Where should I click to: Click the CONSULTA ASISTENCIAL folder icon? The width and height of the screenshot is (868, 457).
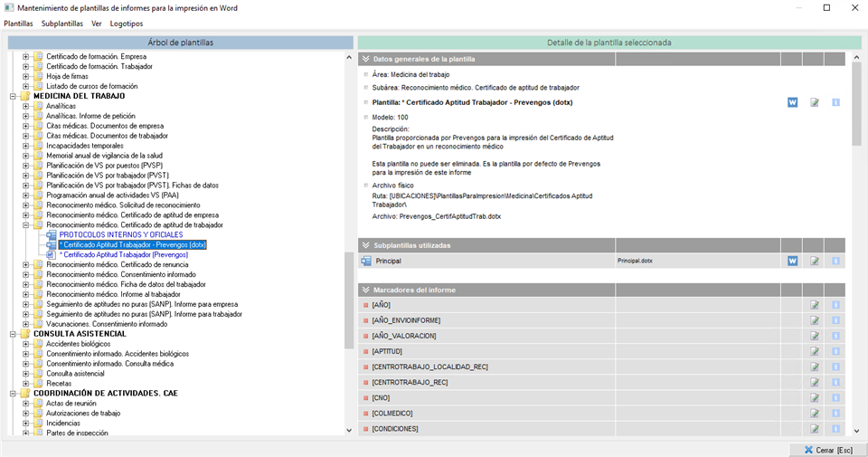click(x=25, y=334)
